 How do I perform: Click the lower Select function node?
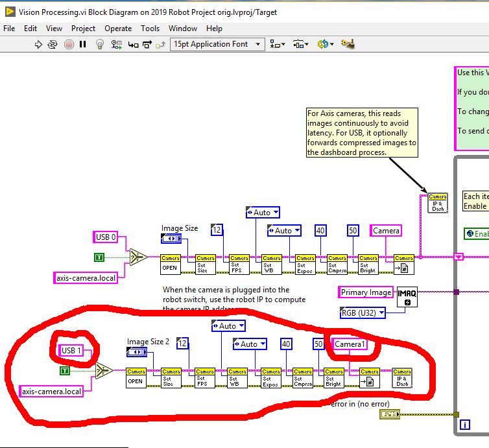point(104,370)
